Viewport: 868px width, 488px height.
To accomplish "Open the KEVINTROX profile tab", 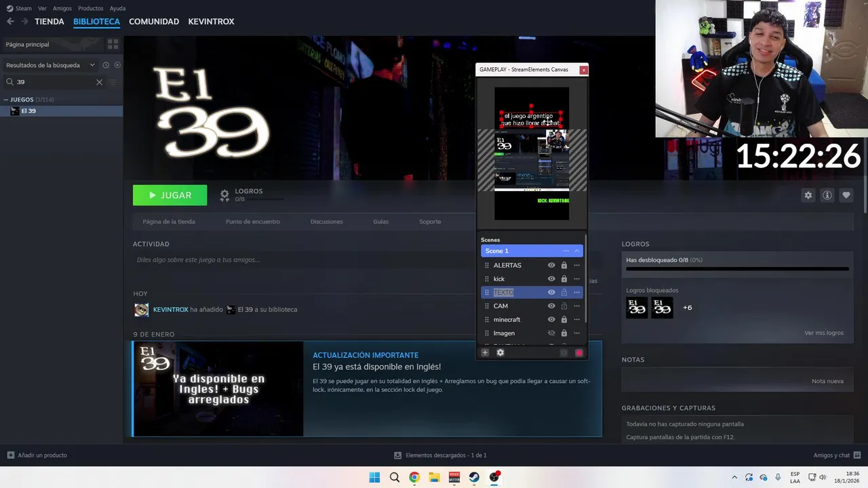I will [x=211, y=22].
